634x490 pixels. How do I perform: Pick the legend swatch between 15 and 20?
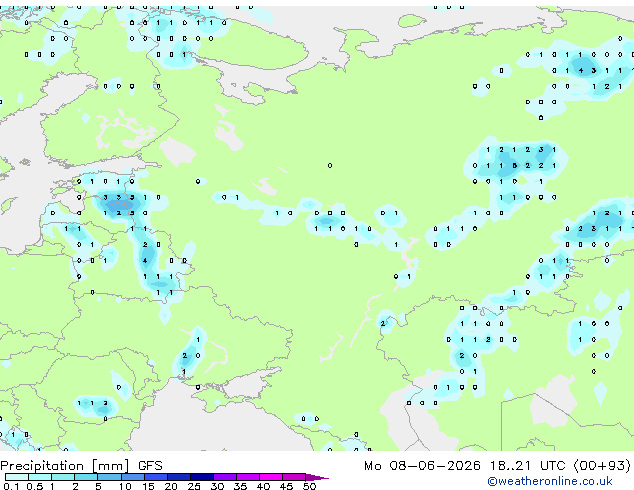156,477
